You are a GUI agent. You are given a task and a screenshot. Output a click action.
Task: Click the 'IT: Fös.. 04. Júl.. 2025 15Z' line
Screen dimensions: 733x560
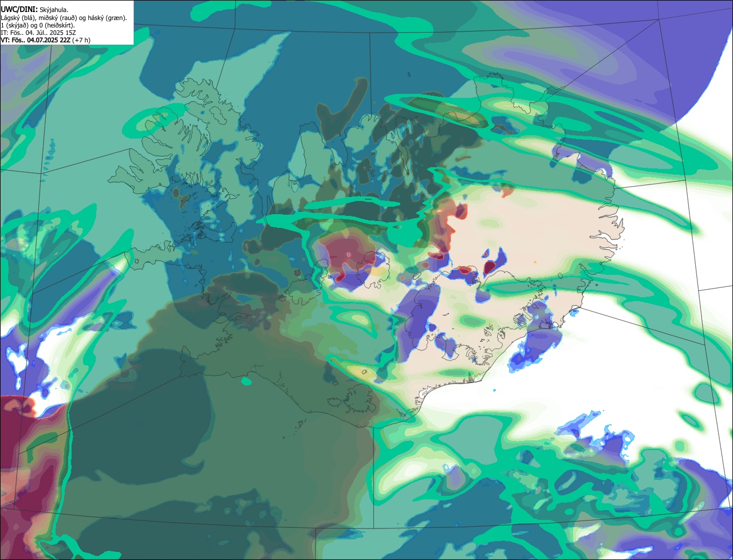point(38,33)
